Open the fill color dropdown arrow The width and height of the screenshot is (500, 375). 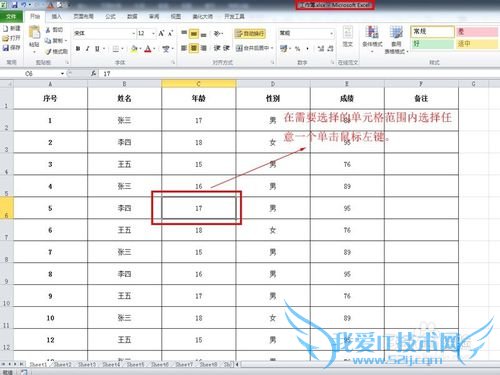pyautogui.click(x=140, y=49)
